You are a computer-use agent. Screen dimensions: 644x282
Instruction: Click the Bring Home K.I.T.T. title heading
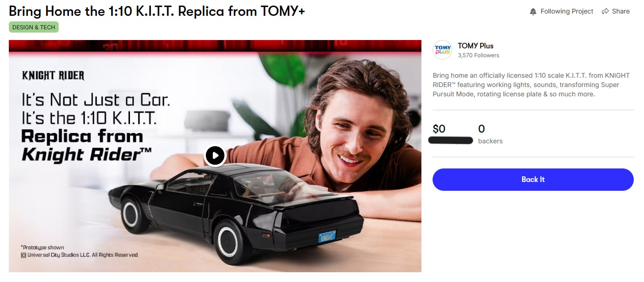click(x=157, y=11)
